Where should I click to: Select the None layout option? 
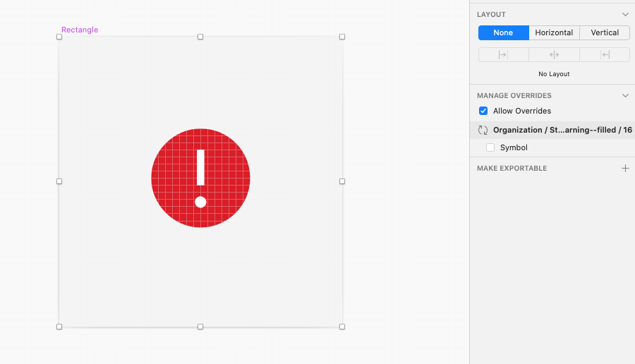pyautogui.click(x=503, y=32)
